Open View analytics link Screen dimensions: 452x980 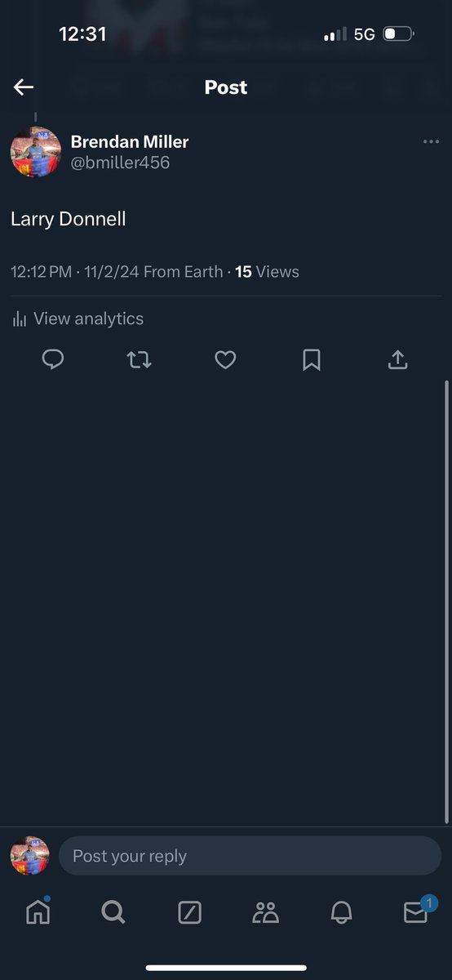click(78, 318)
